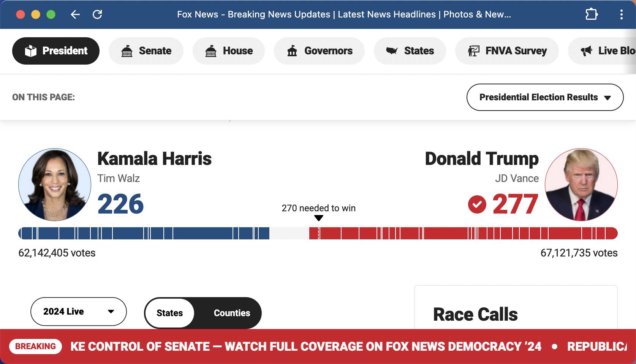Open the three-dot browser menu

coord(621,15)
